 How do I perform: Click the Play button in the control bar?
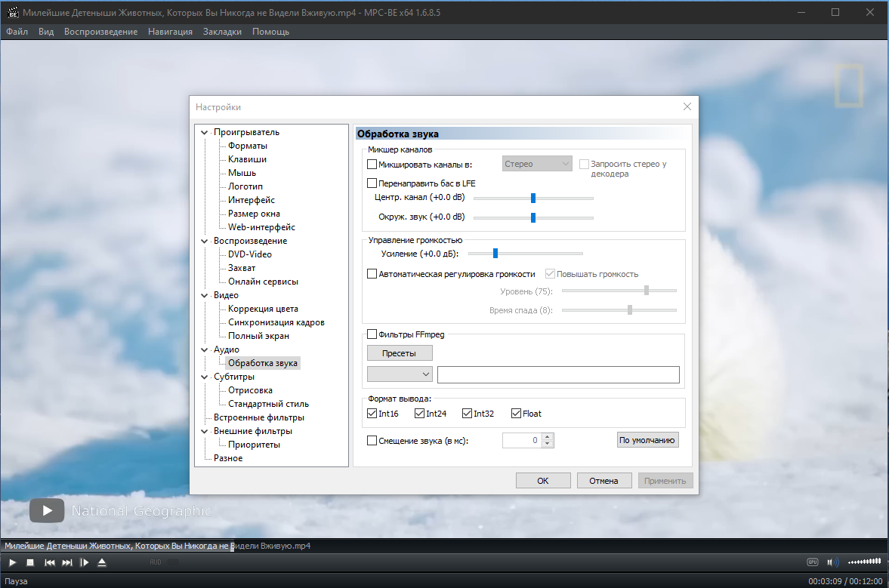pos(13,562)
